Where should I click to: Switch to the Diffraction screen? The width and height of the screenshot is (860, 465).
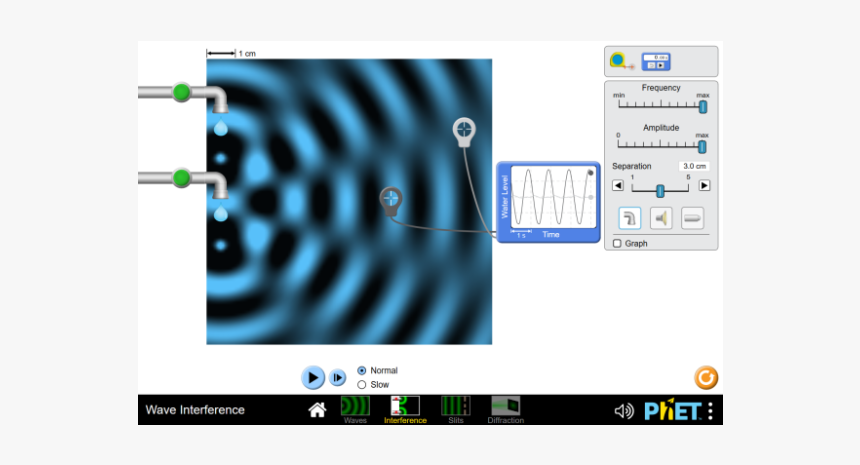[x=506, y=410]
